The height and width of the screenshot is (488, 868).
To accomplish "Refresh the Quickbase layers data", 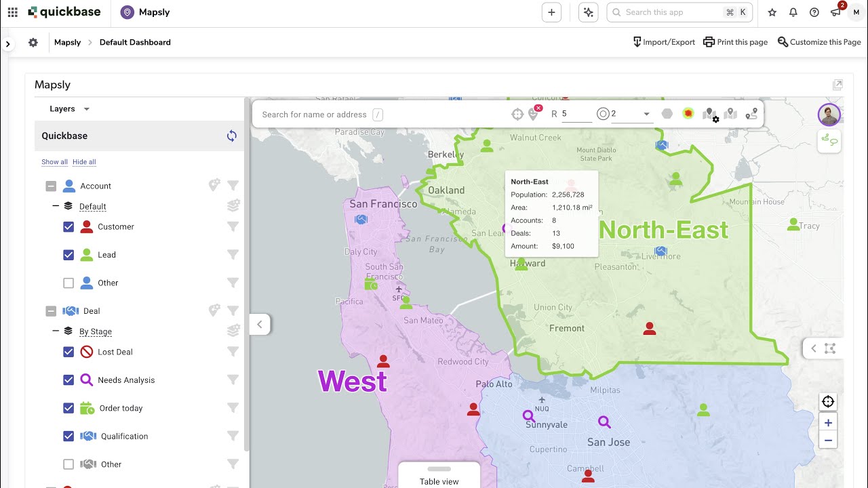I will (x=232, y=136).
